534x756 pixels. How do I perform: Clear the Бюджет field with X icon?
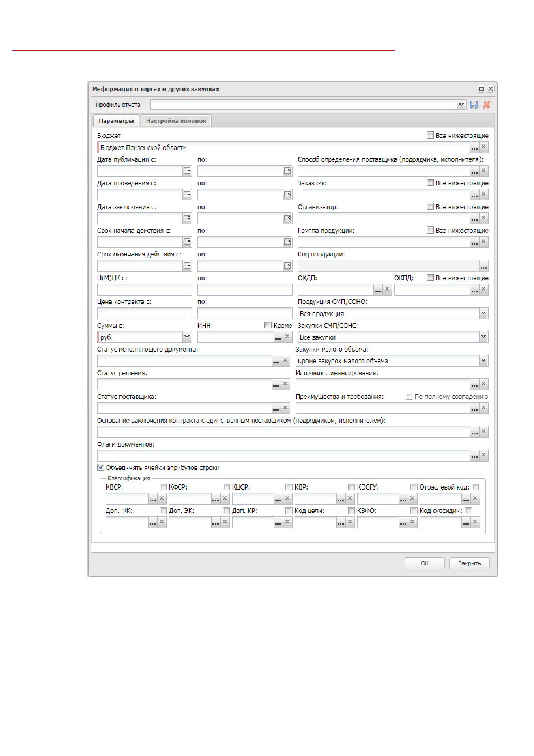tap(484, 147)
